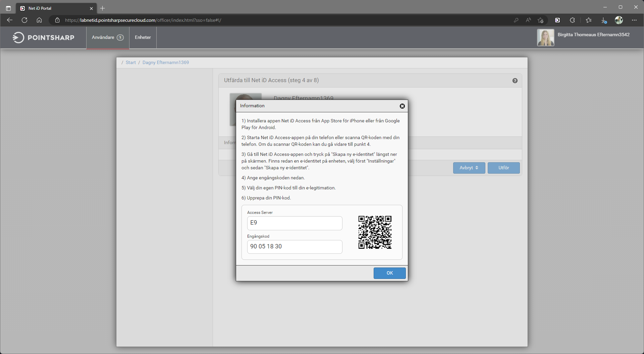Add this page to favorites star
This screenshot has width=644, height=354.
pyautogui.click(x=540, y=20)
